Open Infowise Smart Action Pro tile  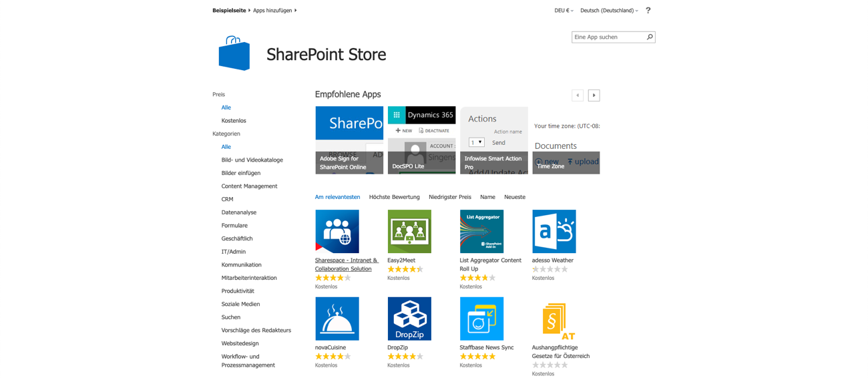[493, 140]
